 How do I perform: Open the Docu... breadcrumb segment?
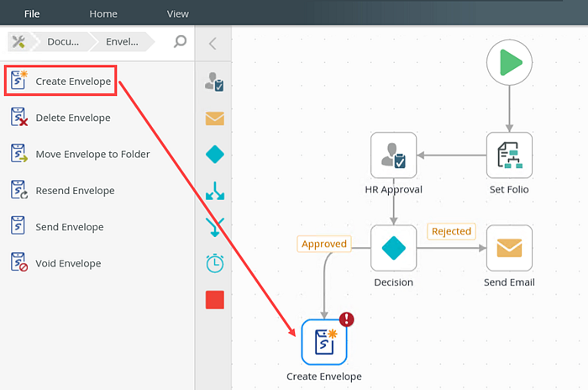[63, 42]
